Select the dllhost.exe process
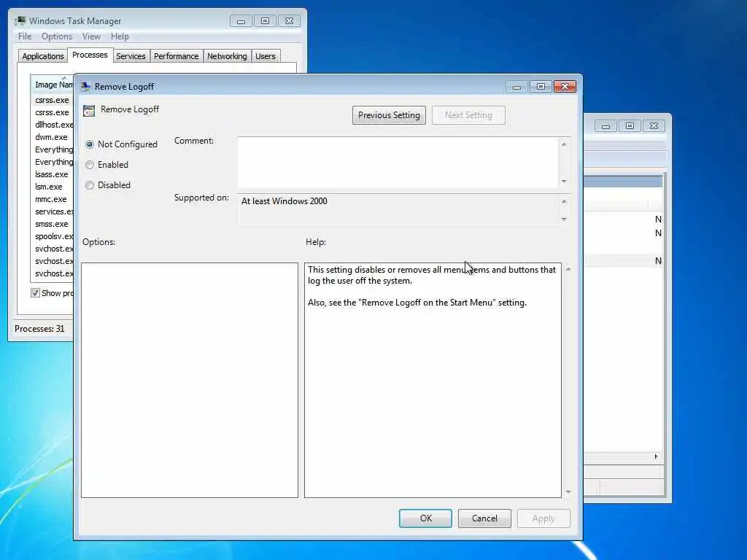Viewport: 747px width, 560px height. [x=53, y=125]
